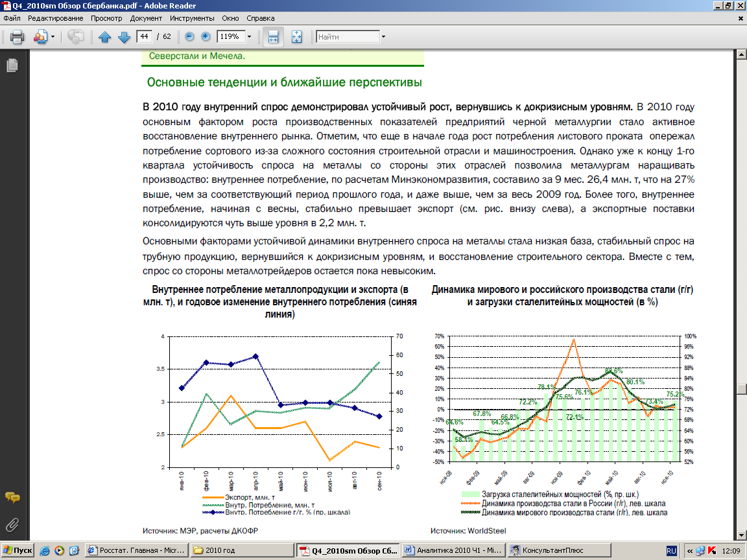
Task: Click the Kaspersky tray icon
Action: tap(712, 551)
